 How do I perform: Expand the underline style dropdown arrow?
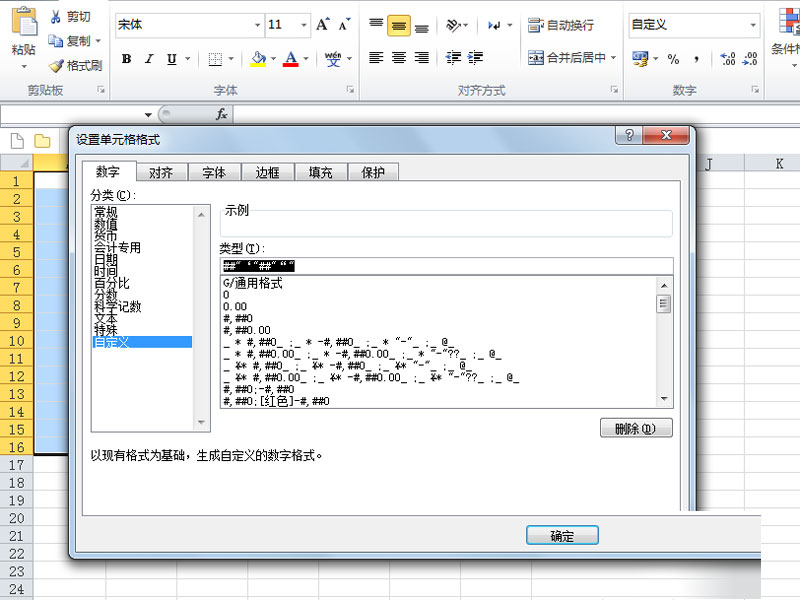pos(188,59)
